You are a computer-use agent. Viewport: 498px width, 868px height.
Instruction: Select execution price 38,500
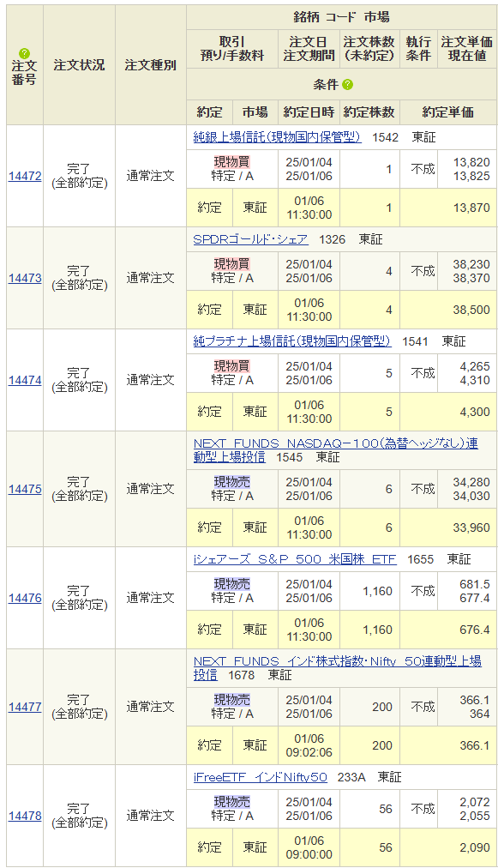pos(471,310)
